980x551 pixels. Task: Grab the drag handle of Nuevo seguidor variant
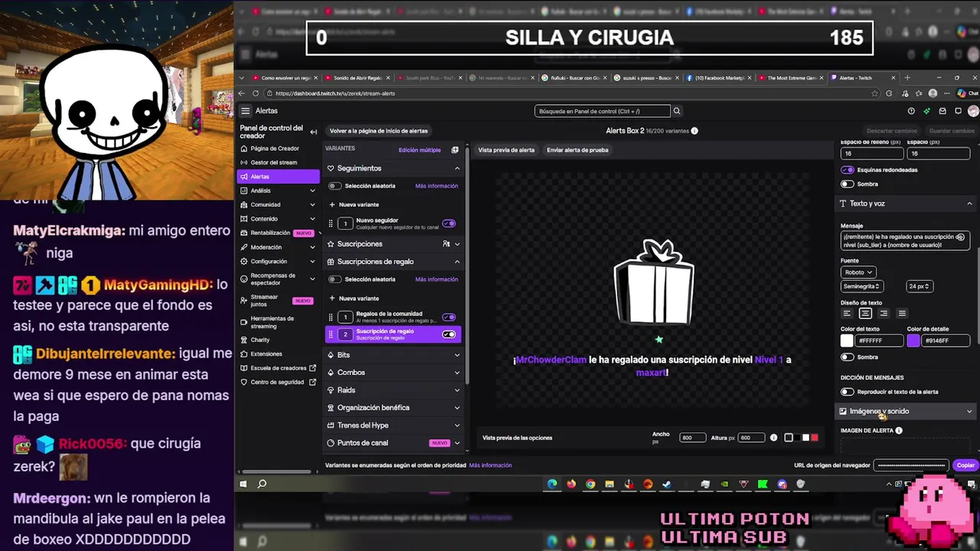pos(331,223)
